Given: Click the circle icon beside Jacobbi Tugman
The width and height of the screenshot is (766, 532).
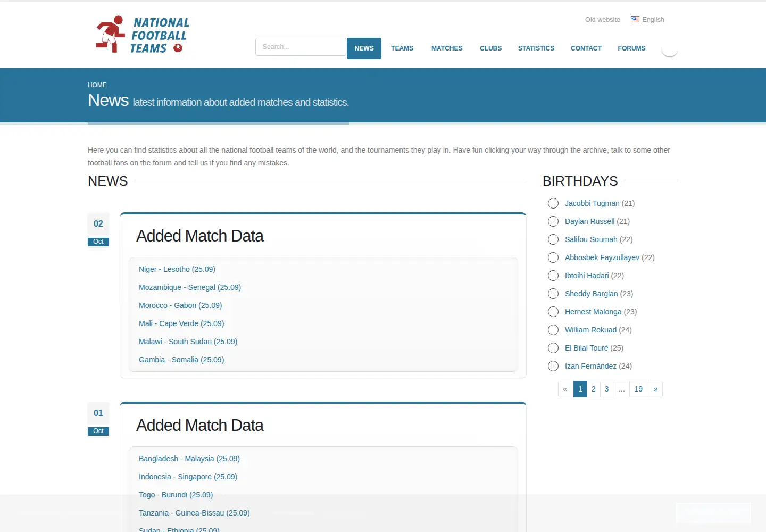Looking at the screenshot, I should [553, 203].
